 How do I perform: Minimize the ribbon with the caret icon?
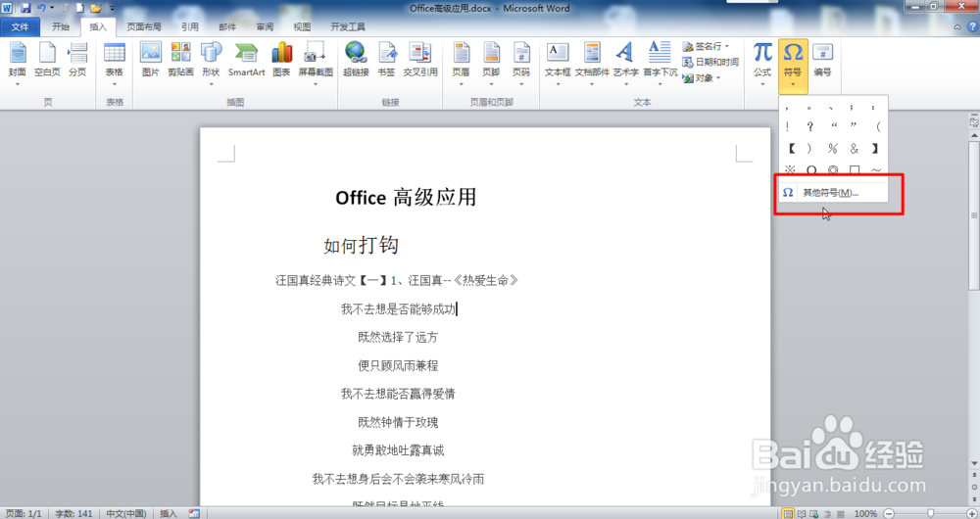tap(956, 26)
